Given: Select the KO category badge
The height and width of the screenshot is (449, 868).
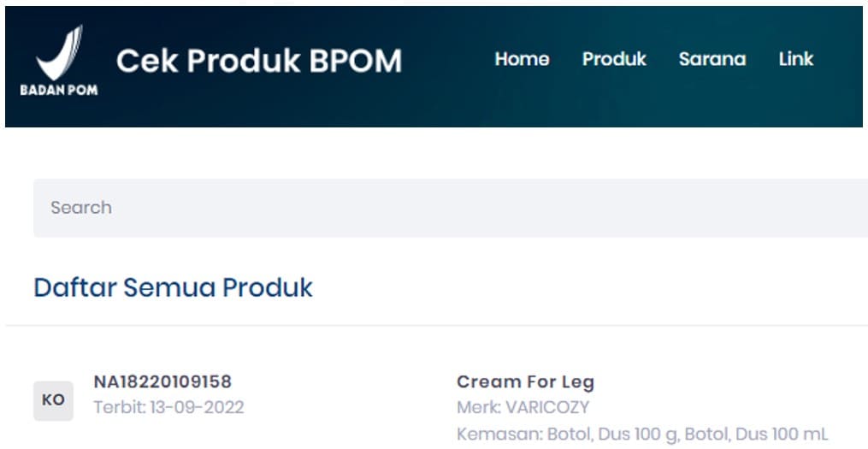Looking at the screenshot, I should click(x=53, y=400).
